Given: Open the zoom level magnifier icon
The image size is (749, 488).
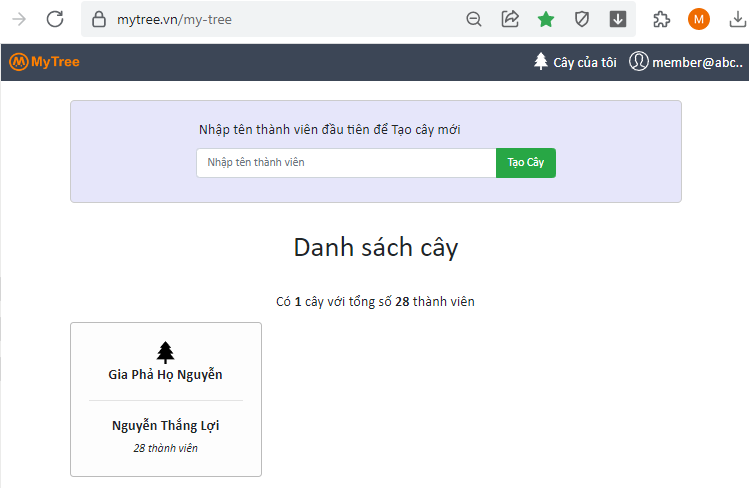Looking at the screenshot, I should 474,19.
